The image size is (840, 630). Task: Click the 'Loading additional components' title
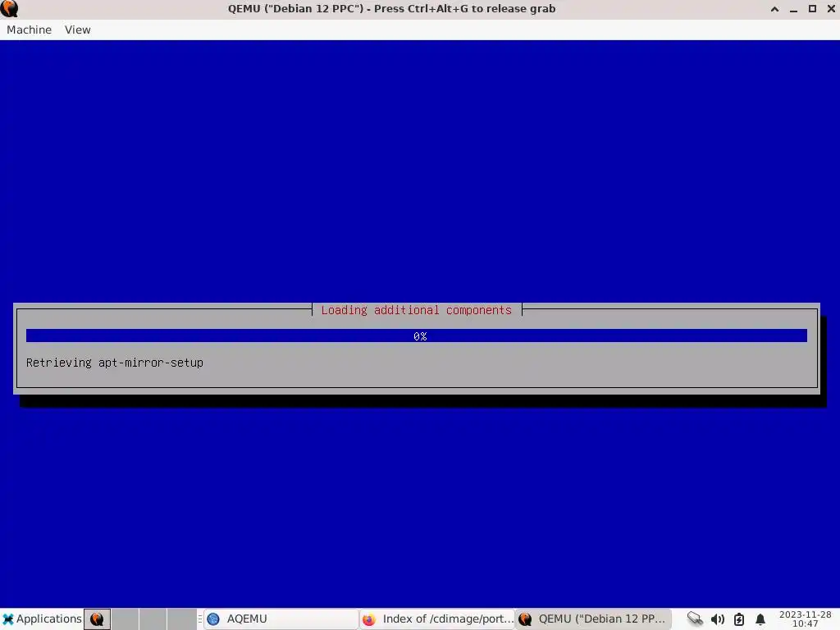click(x=416, y=310)
